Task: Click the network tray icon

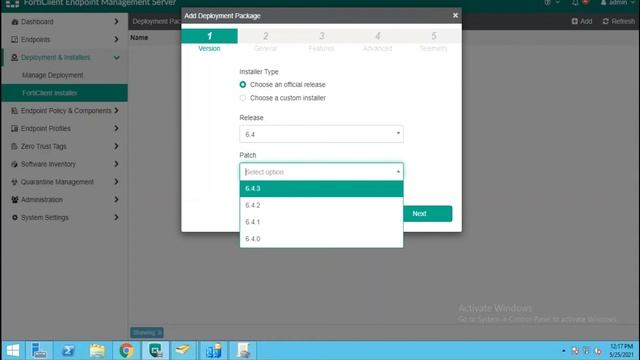Action: [587, 351]
